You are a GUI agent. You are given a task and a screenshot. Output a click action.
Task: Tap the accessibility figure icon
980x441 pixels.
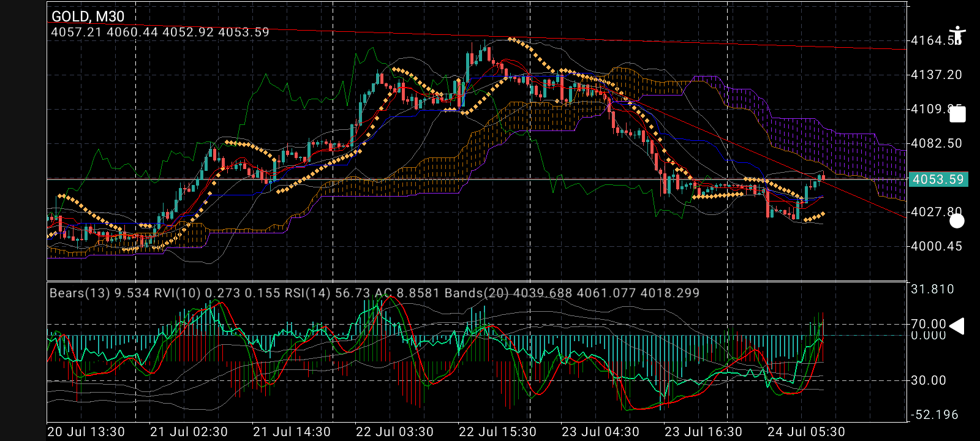[957, 35]
